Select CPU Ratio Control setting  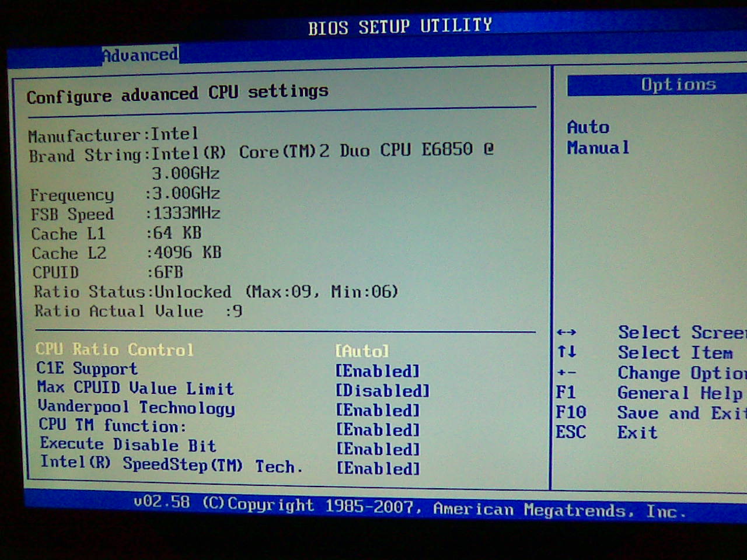pos(114,349)
